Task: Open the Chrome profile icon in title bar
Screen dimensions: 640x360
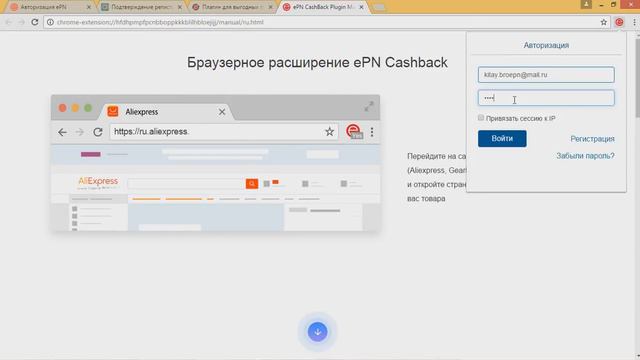Action: point(586,4)
